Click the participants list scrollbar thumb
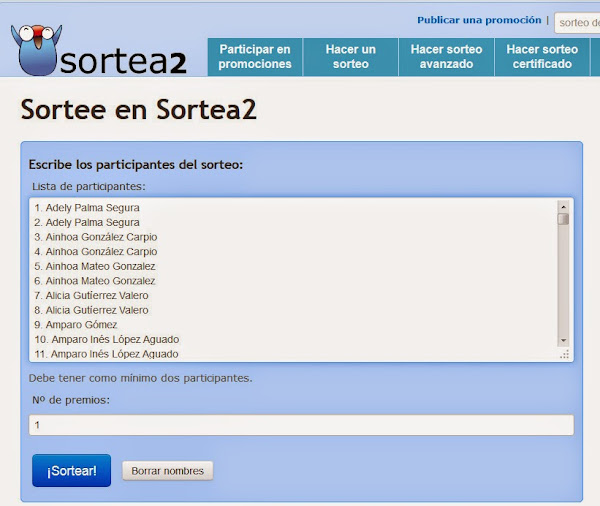This screenshot has height=506, width=600. (563, 219)
